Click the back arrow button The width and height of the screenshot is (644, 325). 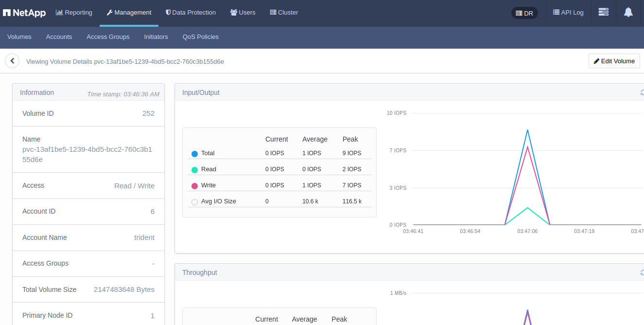click(12, 61)
